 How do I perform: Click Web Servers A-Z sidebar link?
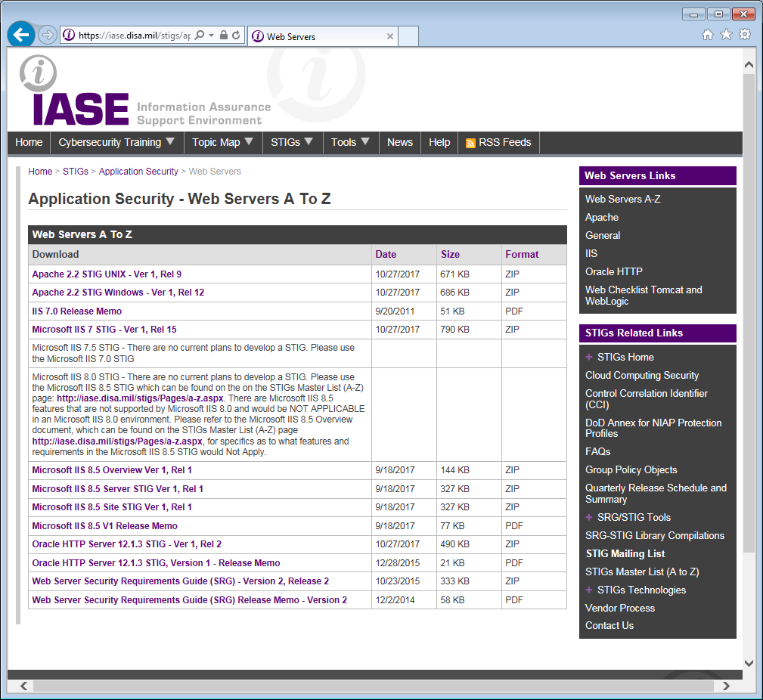[x=623, y=199]
